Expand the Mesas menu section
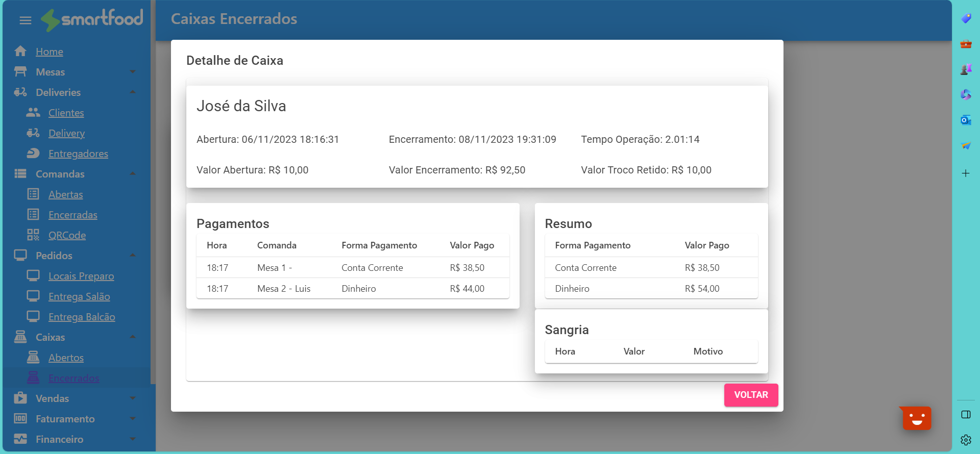980x454 pixels. coord(133,72)
